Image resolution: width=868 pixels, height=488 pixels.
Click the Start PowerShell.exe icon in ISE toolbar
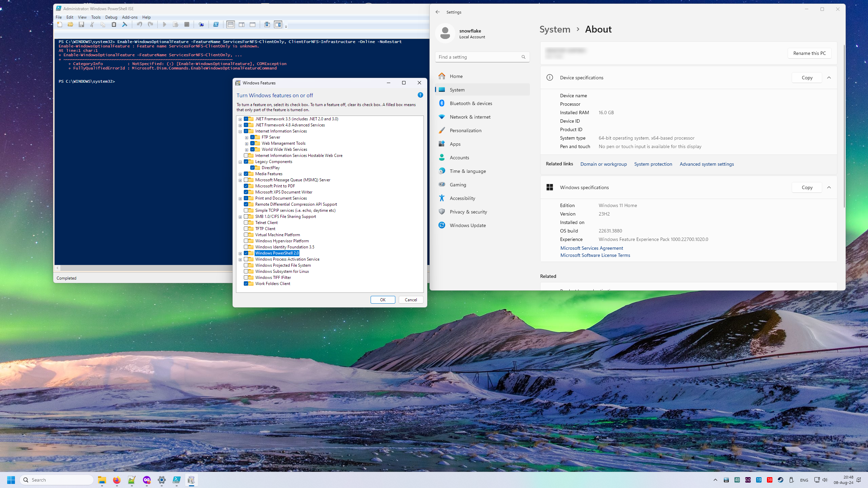(x=216, y=24)
